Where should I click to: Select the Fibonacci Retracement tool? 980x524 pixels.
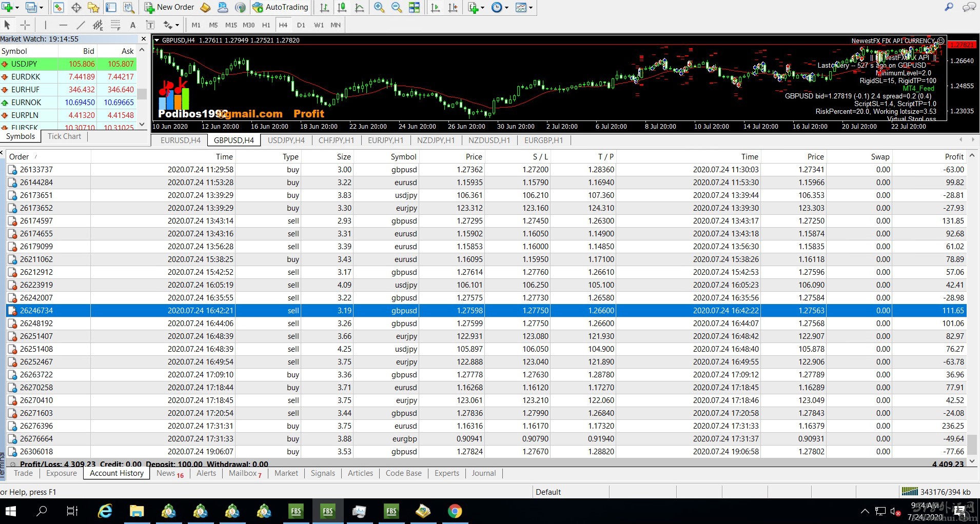pos(115,25)
